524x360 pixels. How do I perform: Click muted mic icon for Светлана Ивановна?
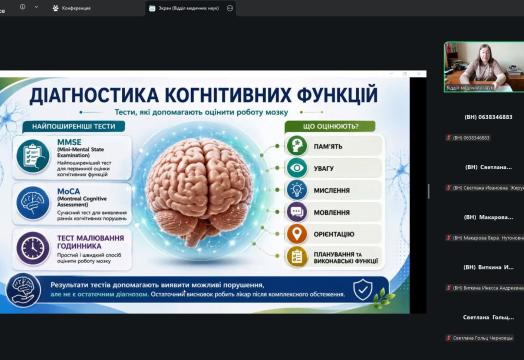click(449, 188)
